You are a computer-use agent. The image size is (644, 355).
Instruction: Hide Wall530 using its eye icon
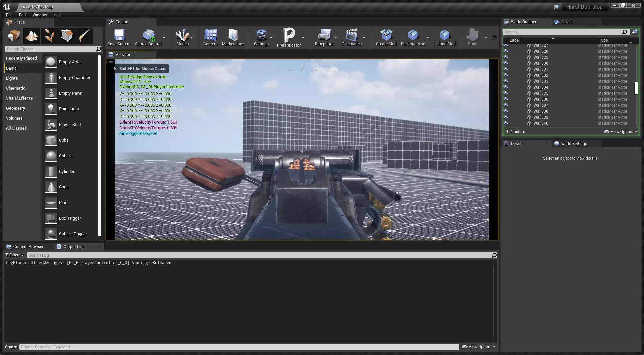tap(506, 63)
